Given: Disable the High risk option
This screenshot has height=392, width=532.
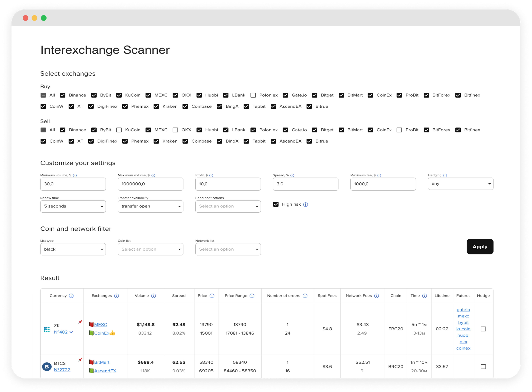Looking at the screenshot, I should tap(276, 204).
